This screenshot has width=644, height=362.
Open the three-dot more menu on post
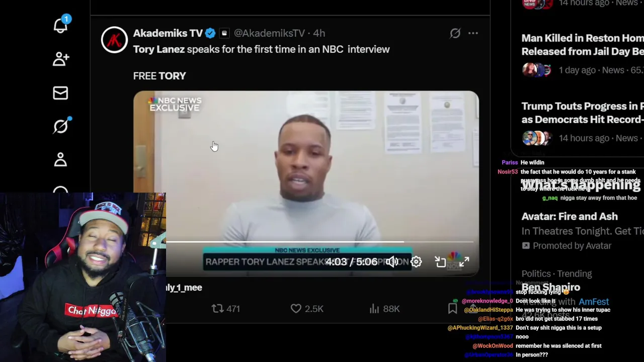(473, 33)
